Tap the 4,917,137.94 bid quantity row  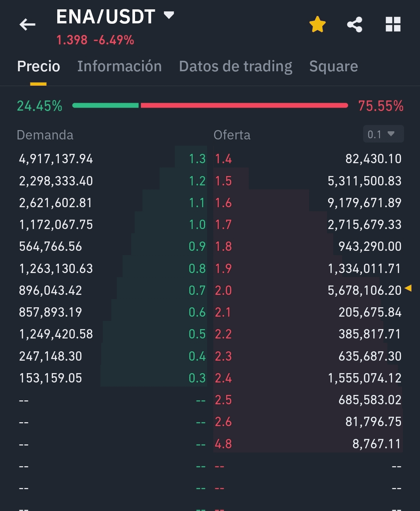(56, 159)
